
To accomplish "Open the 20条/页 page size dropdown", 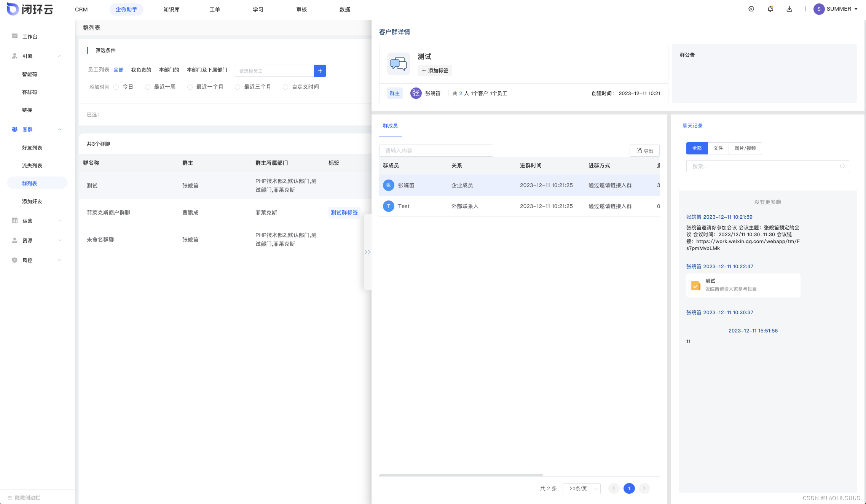I will pos(582,488).
